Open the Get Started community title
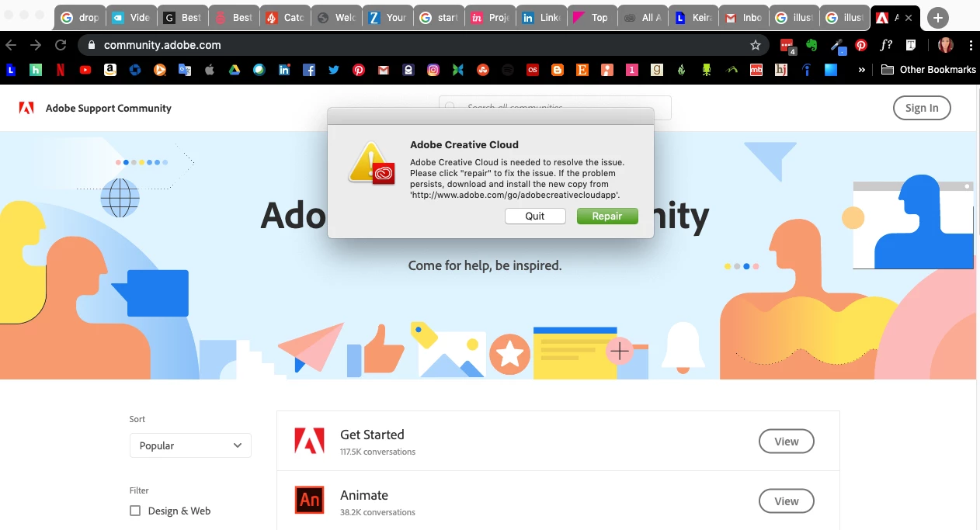The height and width of the screenshot is (530, 980). coord(372,435)
